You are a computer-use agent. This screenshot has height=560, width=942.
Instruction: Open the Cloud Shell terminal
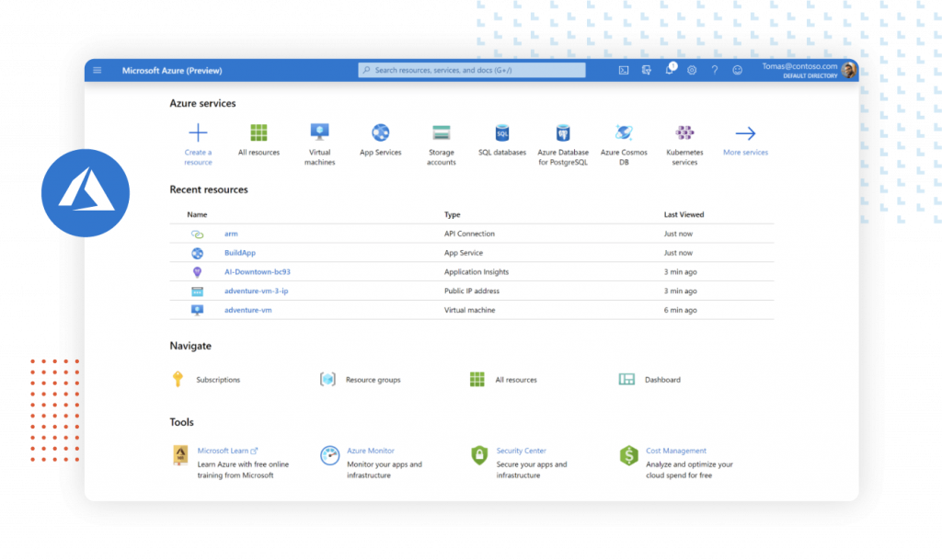624,70
